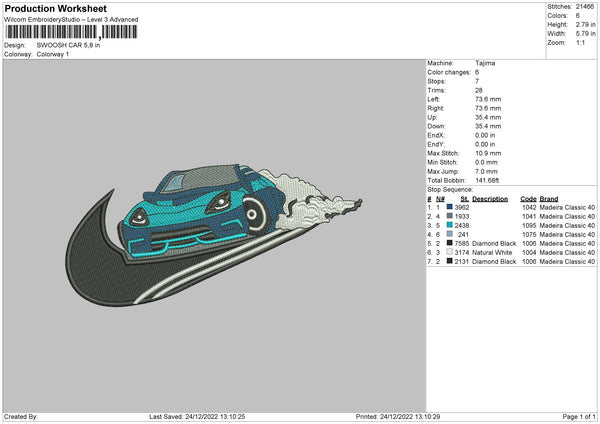Click 'Diamond Black' in stop row 5
600x424 pixels.
coord(494,243)
